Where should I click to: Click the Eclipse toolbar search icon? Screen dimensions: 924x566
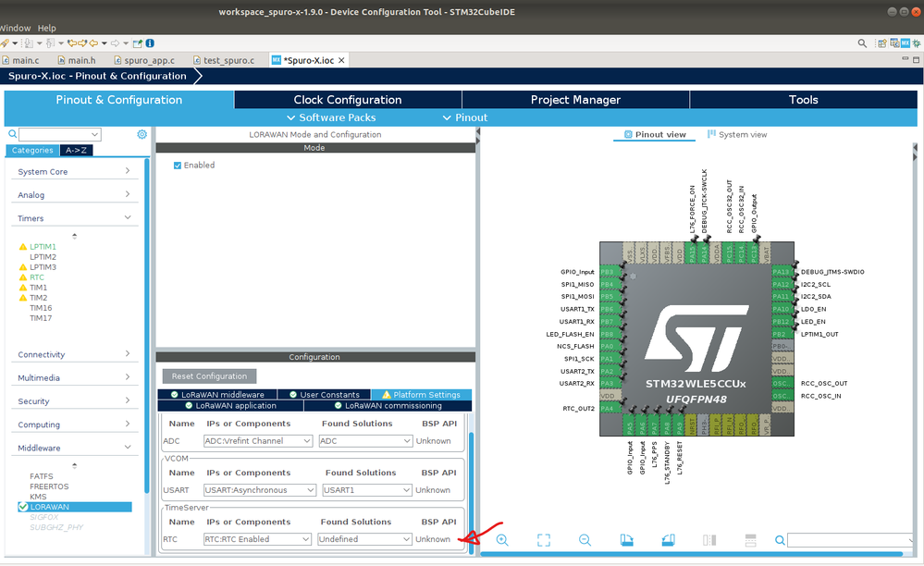pyautogui.click(x=862, y=43)
